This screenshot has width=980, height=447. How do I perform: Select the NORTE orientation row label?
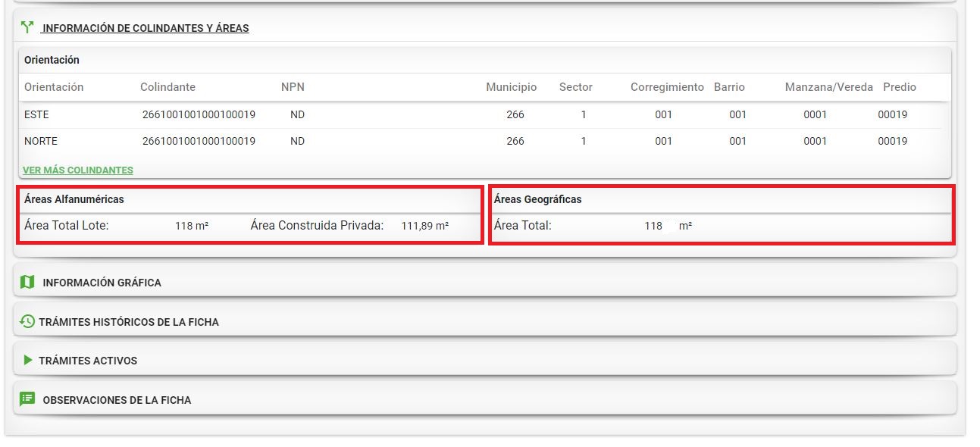pos(41,141)
